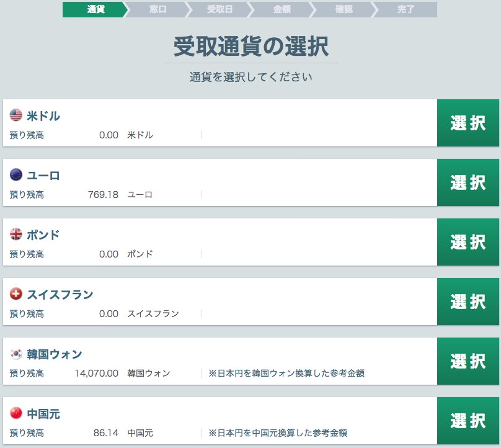The width and height of the screenshot is (501, 448).
Task: Click the US flag icon beside 米ドル
Action: (x=15, y=115)
